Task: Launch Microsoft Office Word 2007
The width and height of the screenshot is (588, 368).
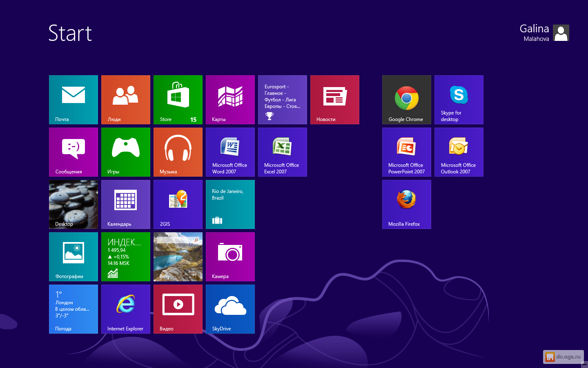Action: click(x=230, y=152)
